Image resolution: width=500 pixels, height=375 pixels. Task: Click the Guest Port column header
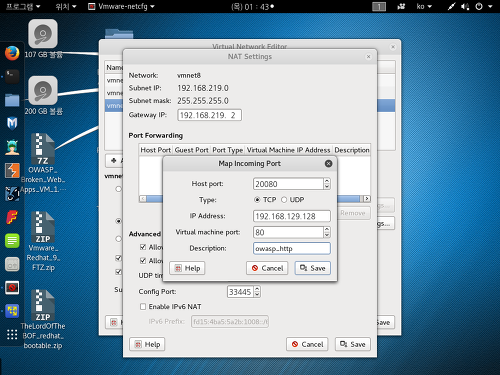(192, 150)
